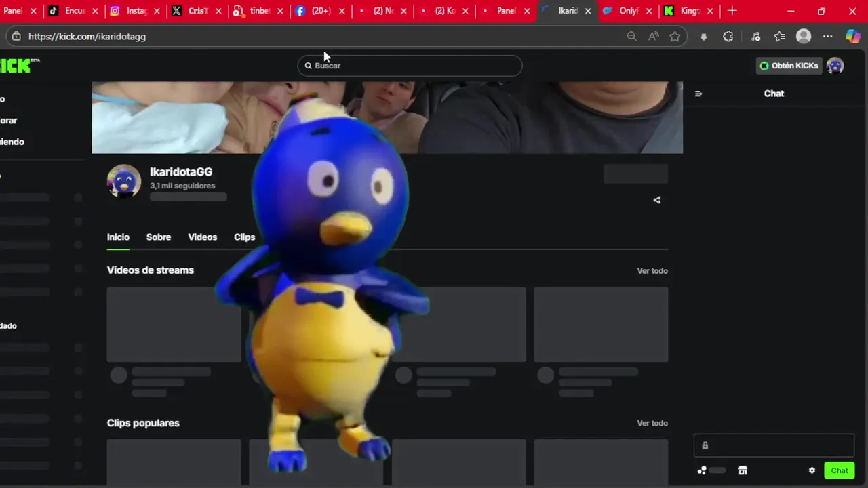The height and width of the screenshot is (488, 868).
Task: Open the channel banner image
Action: pyautogui.click(x=387, y=117)
